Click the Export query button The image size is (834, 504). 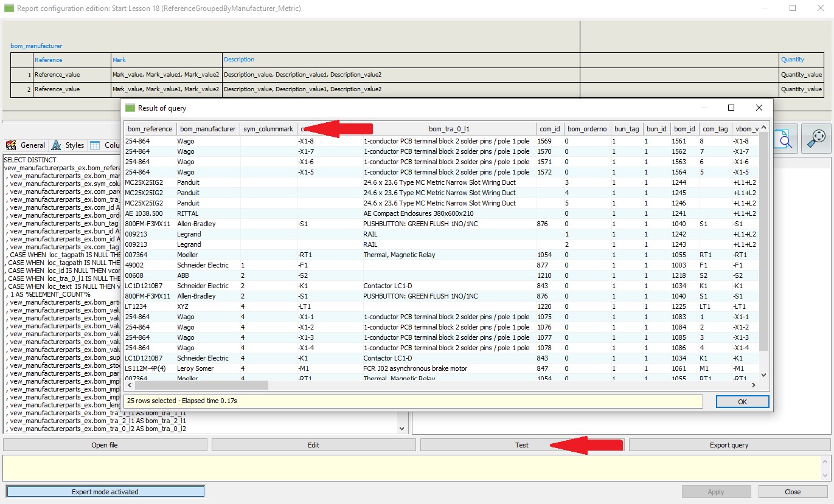pyautogui.click(x=728, y=444)
